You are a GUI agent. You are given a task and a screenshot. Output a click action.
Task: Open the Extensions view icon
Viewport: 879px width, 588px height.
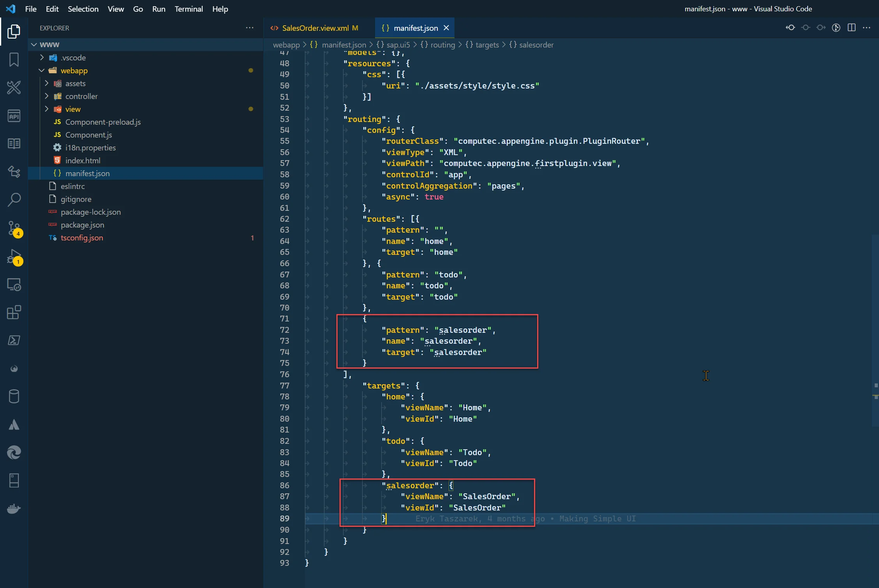[14, 313]
